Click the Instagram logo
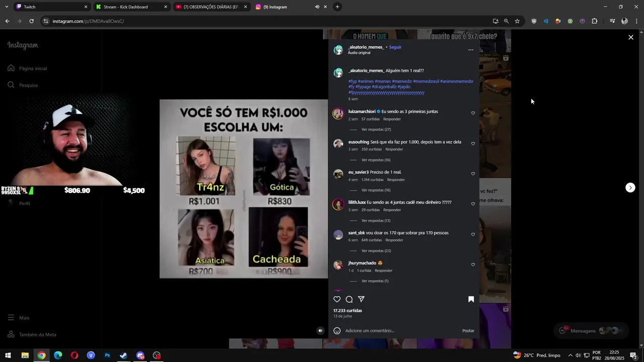 point(23,45)
